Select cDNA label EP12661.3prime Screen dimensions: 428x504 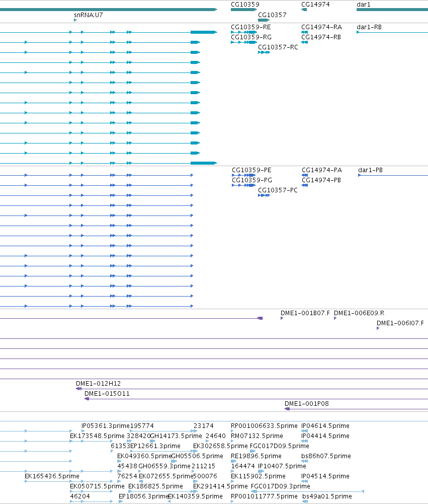click(155, 446)
